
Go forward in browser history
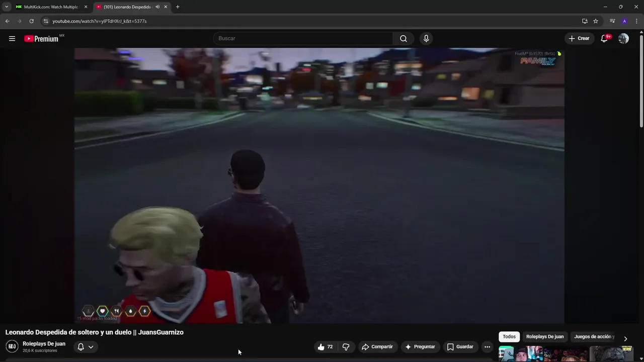19,21
